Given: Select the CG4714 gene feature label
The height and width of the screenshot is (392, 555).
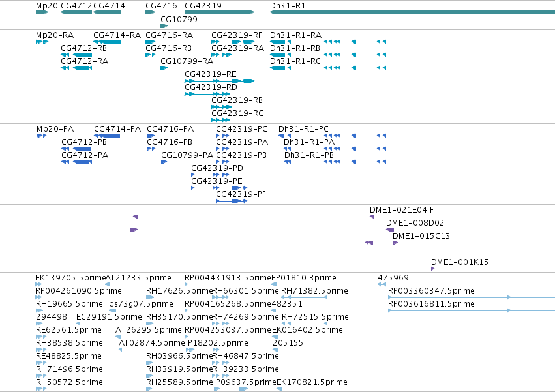Looking at the screenshot, I should click(109, 6).
